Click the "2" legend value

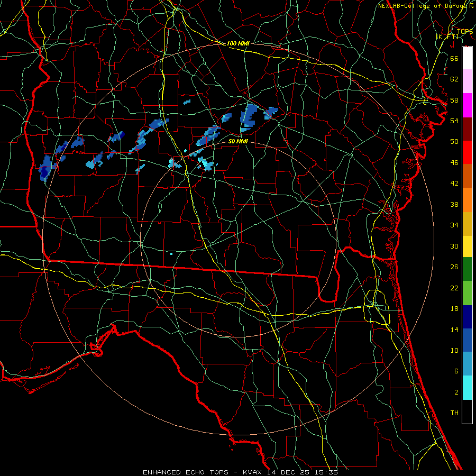(x=456, y=392)
